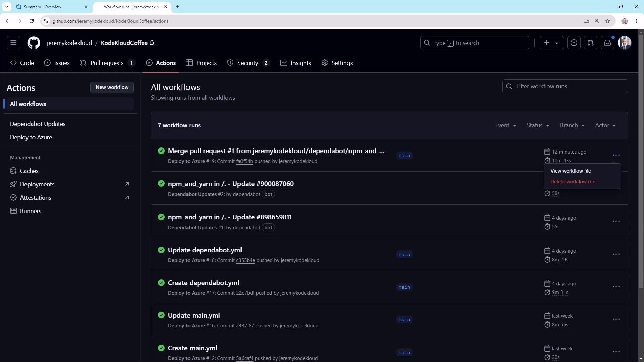
Task: Click the search magnifier icon in Filter workflow runs
Action: coord(509,86)
